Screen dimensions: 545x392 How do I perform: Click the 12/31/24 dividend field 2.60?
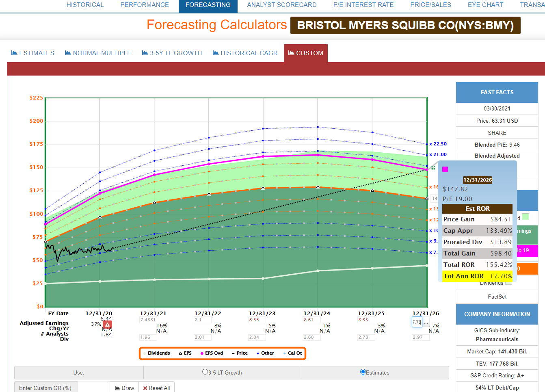coord(311,338)
